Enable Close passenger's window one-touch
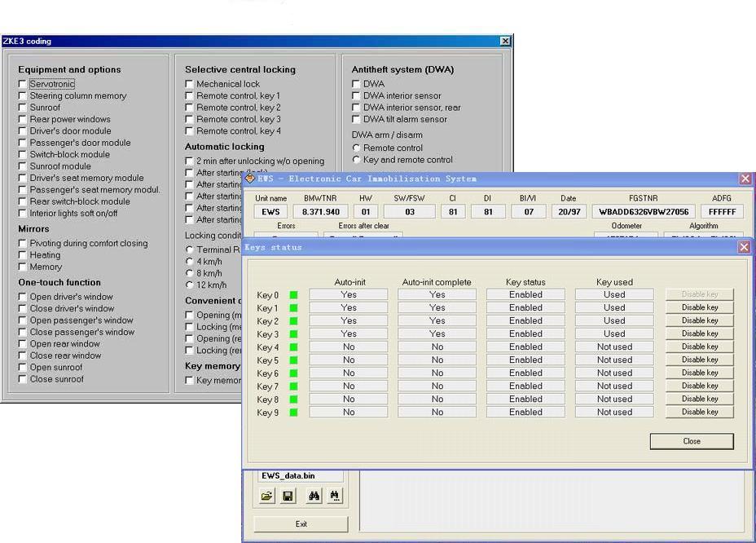The width and height of the screenshot is (756, 543). 22,332
